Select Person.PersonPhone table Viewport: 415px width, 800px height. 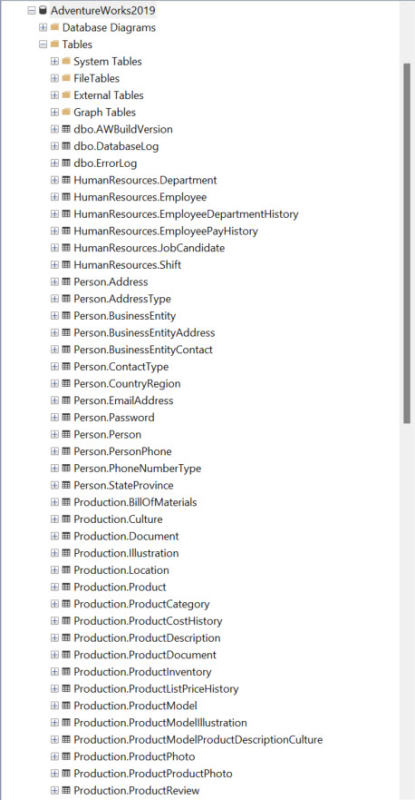(x=123, y=451)
